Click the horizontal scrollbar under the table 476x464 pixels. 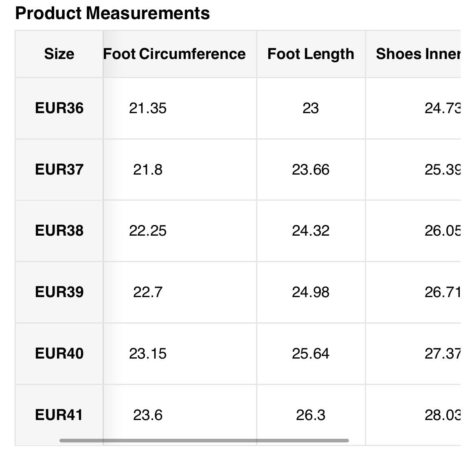(x=204, y=440)
